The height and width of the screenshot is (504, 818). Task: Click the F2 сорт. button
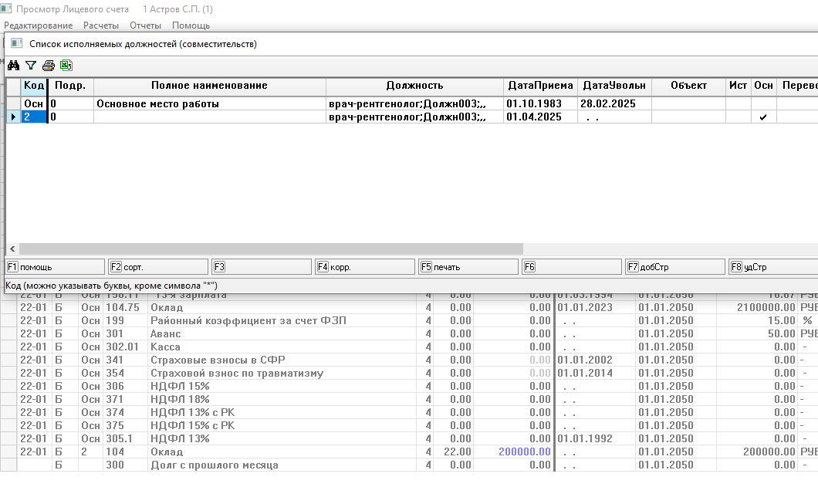157,267
